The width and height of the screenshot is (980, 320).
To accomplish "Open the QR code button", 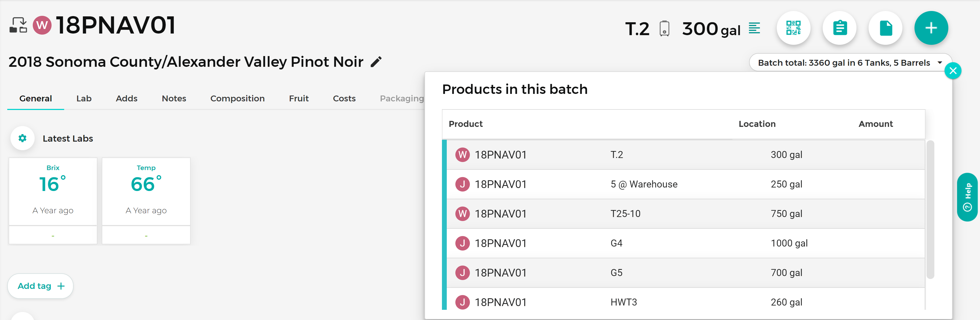I will [x=793, y=28].
